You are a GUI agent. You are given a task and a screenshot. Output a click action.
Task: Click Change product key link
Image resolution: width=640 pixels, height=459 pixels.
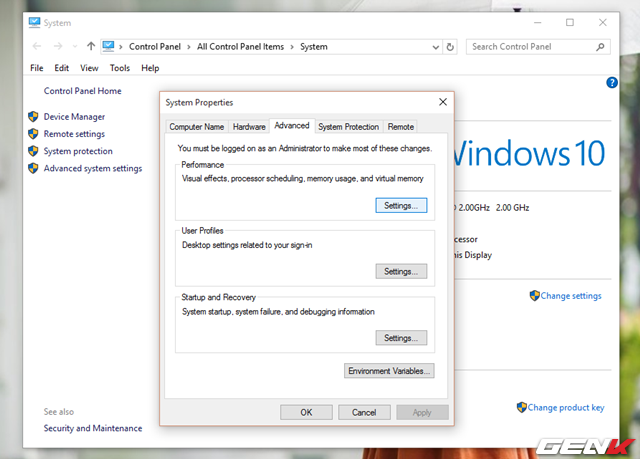[566, 408]
